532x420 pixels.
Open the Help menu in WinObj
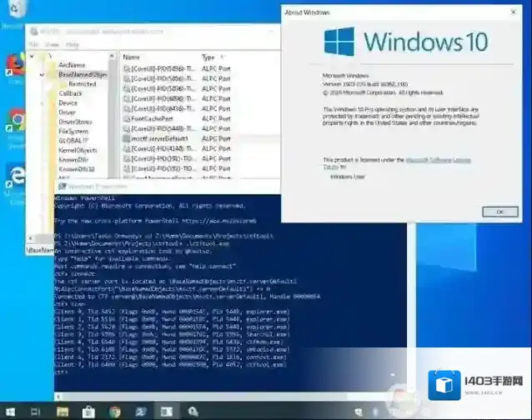tap(73, 44)
